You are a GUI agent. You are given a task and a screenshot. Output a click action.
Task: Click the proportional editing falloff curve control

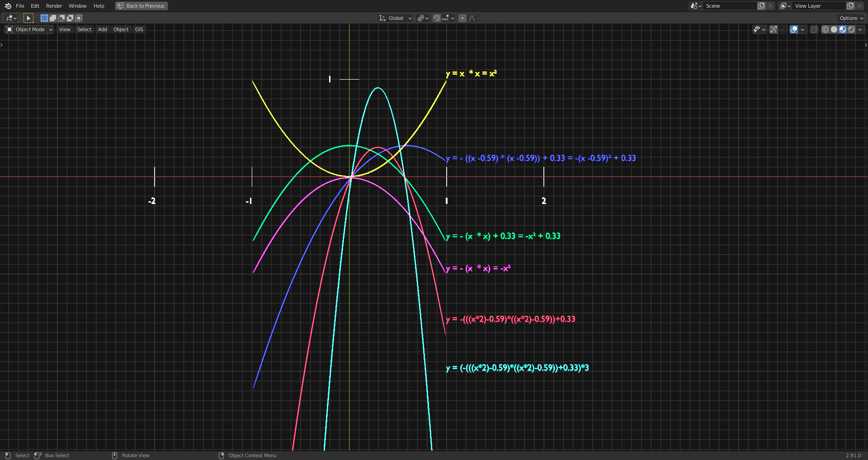pyautogui.click(x=472, y=18)
